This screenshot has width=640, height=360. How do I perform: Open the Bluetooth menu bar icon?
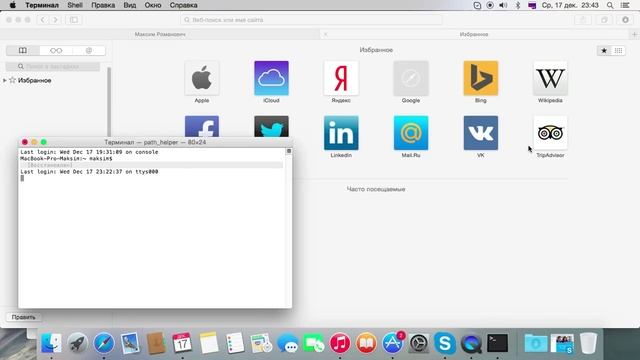(518, 5)
